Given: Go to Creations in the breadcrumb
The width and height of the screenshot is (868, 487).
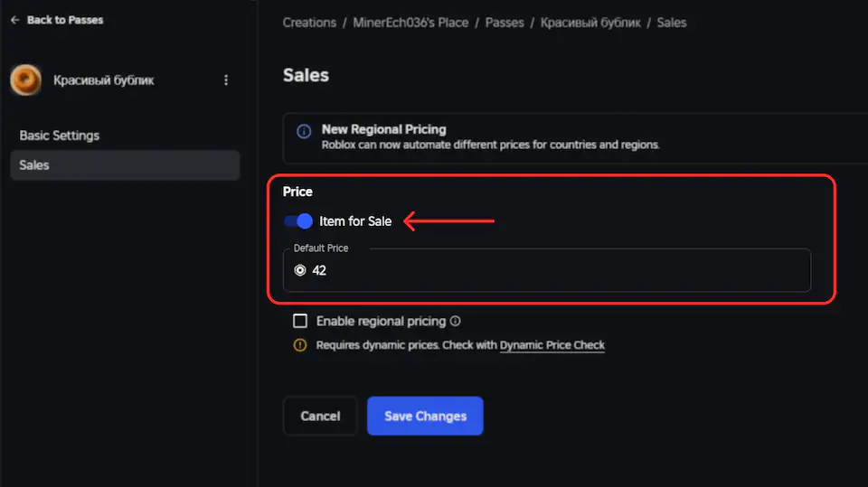Looking at the screenshot, I should click(309, 23).
